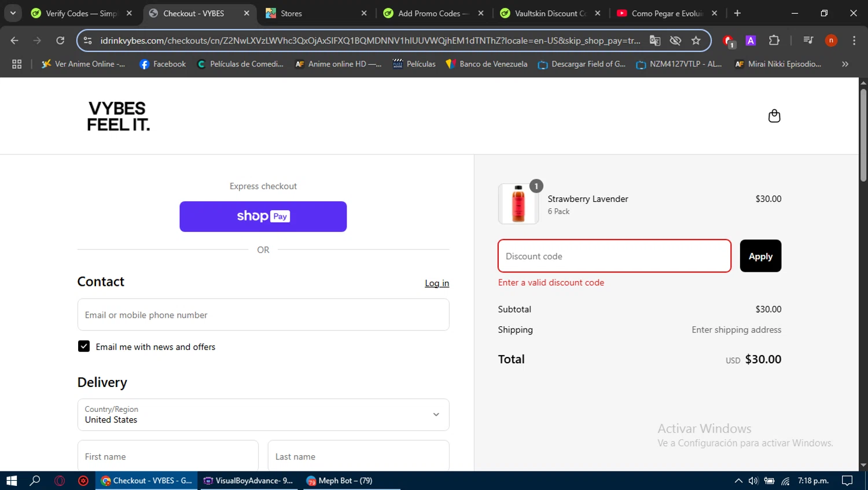Open the Opera icon in the taskbar
Viewport: 868px width, 490px height.
60,481
